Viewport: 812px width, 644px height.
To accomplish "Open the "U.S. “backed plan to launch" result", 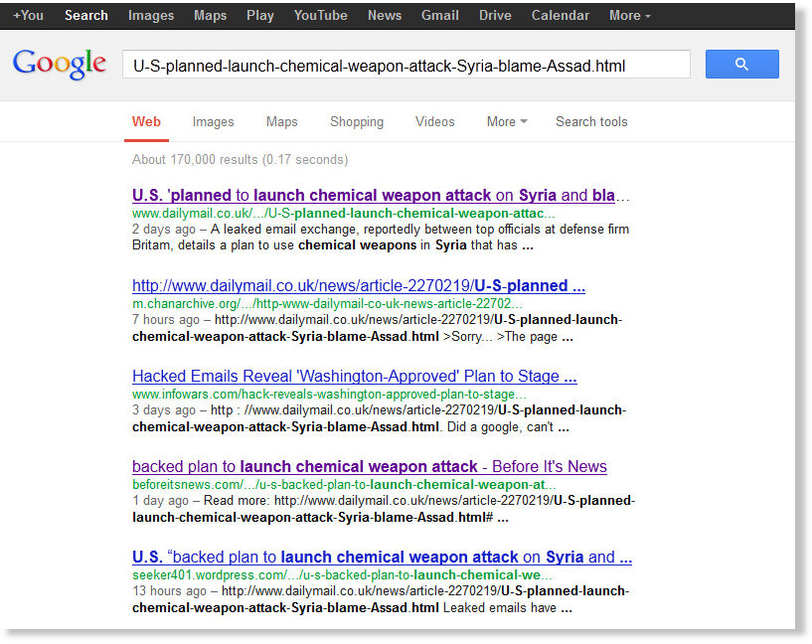I will point(382,557).
